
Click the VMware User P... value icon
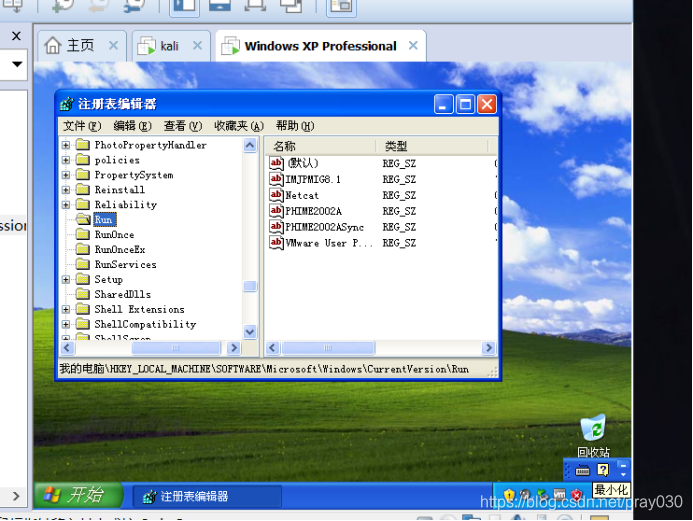(276, 243)
